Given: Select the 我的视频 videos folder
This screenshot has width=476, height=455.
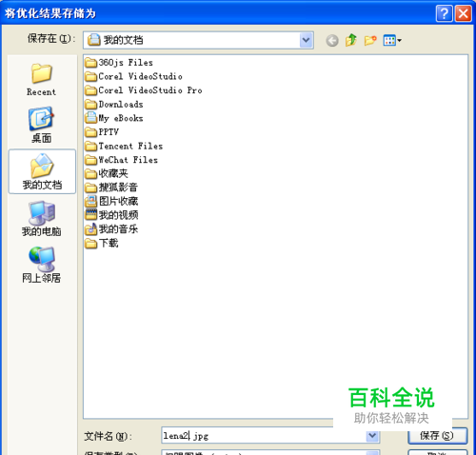Looking at the screenshot, I should coord(111,215).
